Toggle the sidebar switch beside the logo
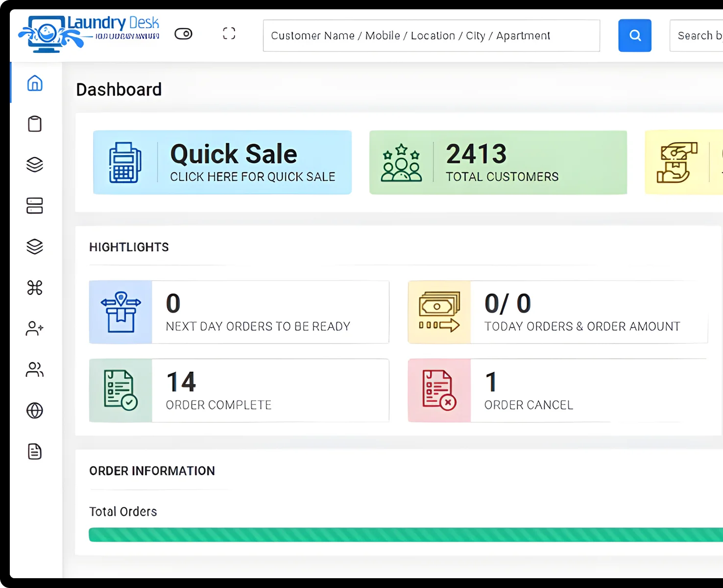The image size is (723, 588). (183, 34)
